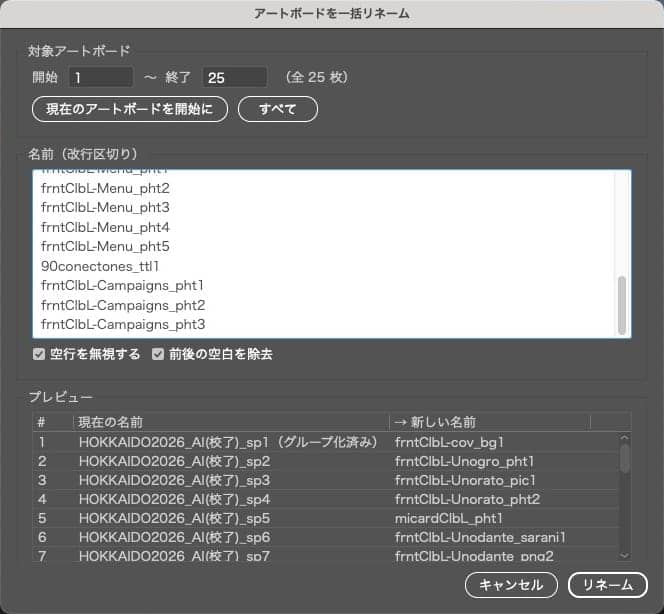Screen dimensions: 664x614
Task: Click new name frntClbL-Unorato_pic1
Action: click(465, 481)
